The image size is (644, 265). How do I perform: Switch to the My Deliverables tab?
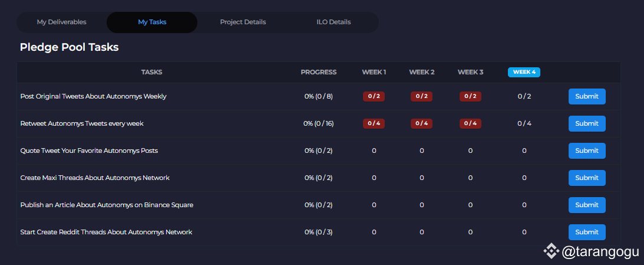(x=62, y=22)
